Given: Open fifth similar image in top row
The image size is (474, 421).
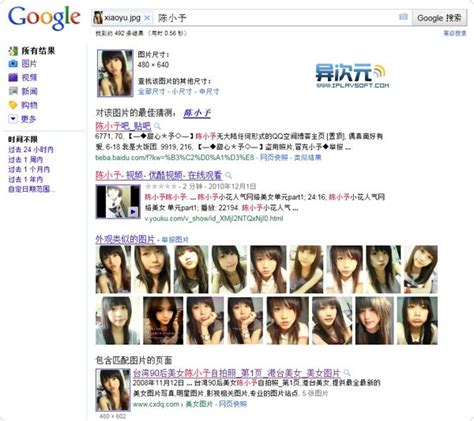Looking at the screenshot, I should click(268, 269).
